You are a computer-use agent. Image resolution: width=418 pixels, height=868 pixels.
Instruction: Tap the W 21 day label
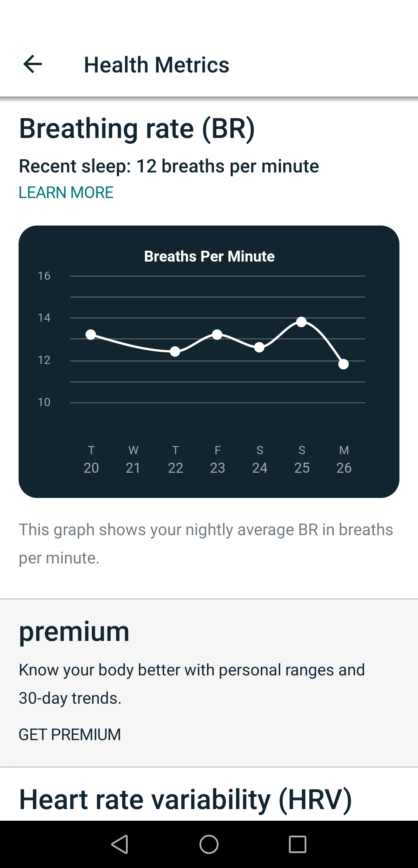(x=133, y=460)
